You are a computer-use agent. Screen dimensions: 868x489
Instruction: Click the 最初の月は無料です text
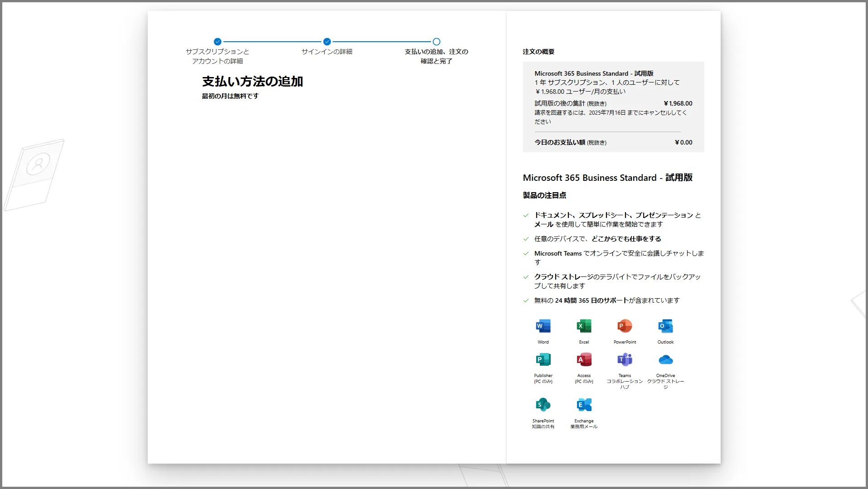coord(230,96)
